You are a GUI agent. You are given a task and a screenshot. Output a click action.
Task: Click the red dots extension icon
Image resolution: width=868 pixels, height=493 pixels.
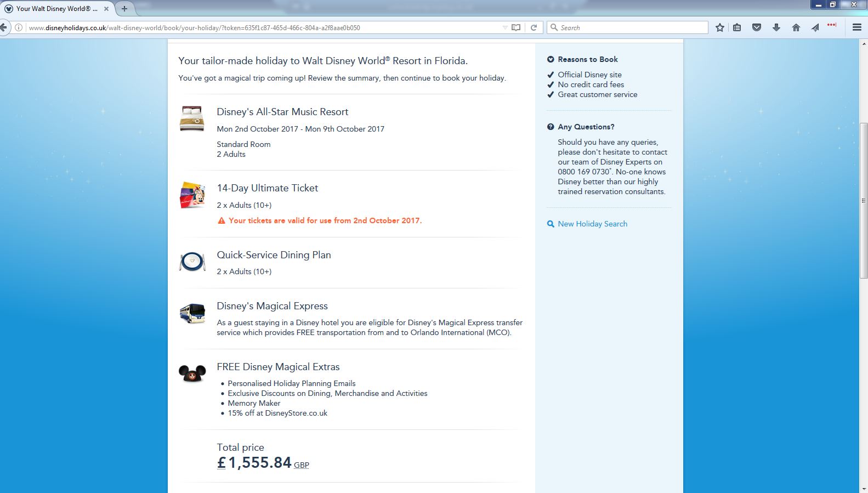[832, 25]
